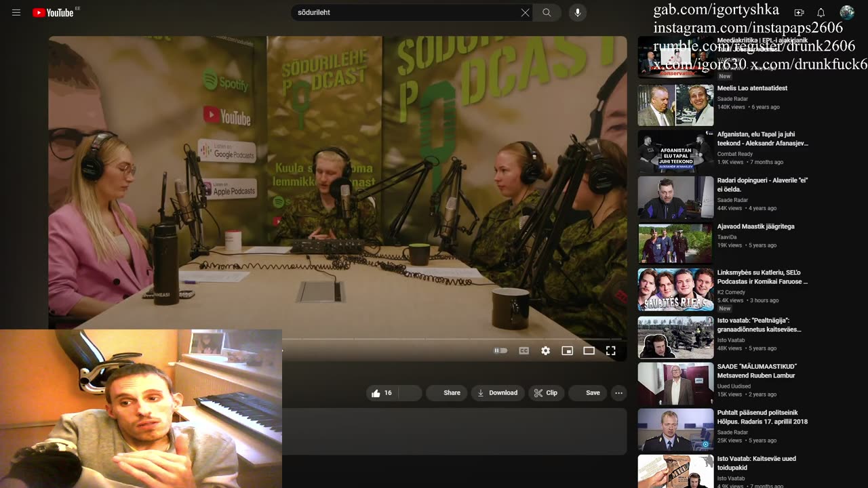Open "SAADE MÄLUMAASTIKUD" Metsavend Ruuben Lambur video

757,371
